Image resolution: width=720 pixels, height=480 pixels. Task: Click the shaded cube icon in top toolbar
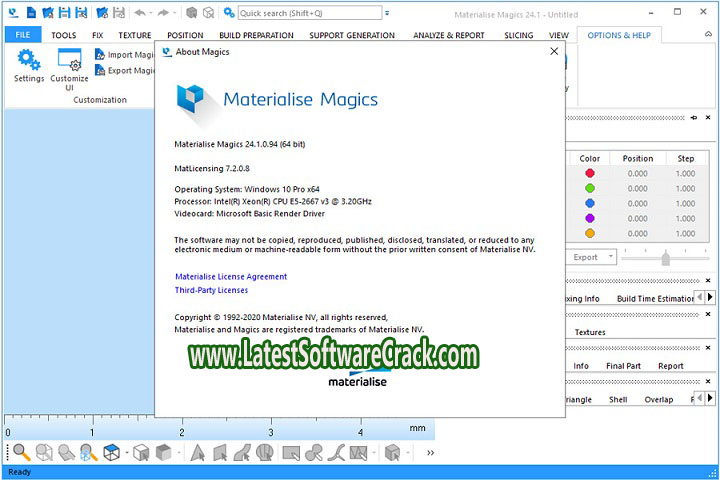pyautogui.click(x=191, y=13)
